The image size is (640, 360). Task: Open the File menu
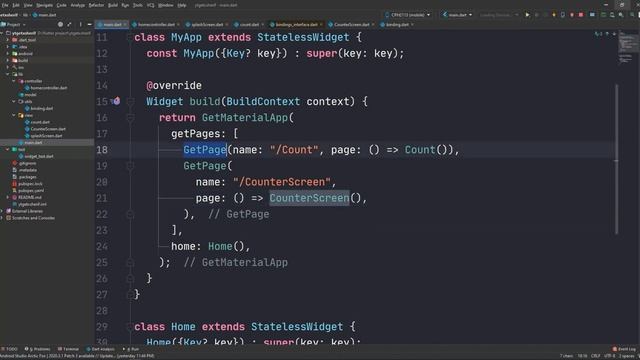coord(5,5)
